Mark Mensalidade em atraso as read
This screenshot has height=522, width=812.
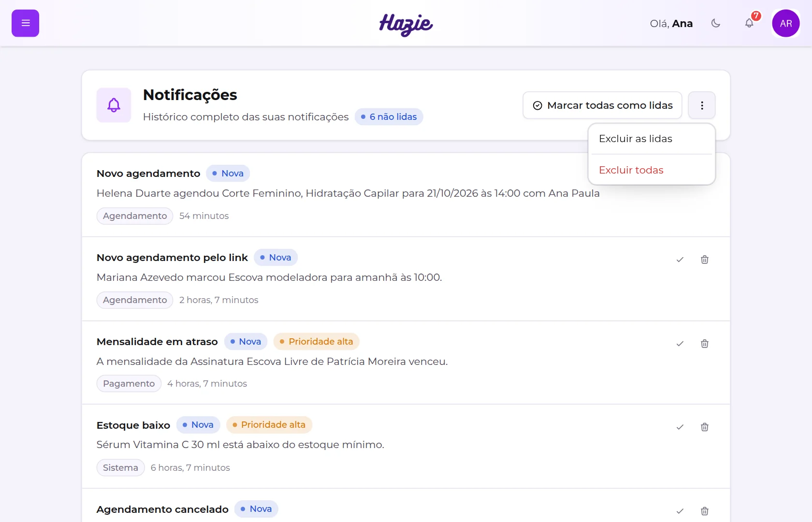(680, 344)
